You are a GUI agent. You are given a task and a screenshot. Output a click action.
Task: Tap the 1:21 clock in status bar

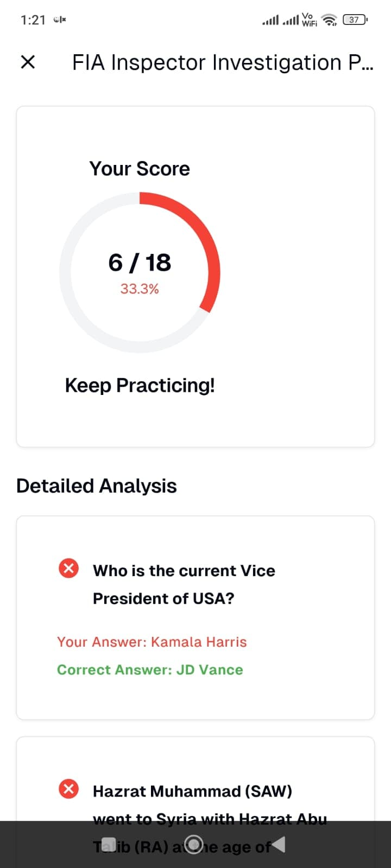tap(33, 20)
